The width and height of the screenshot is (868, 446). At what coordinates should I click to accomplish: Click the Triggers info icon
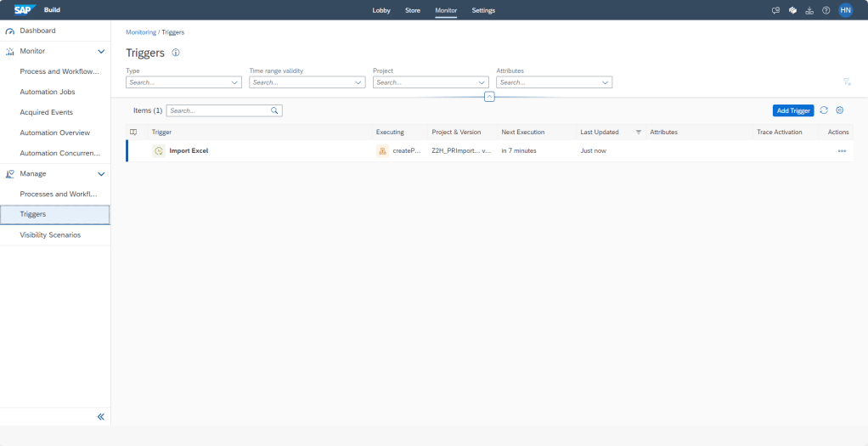176,53
